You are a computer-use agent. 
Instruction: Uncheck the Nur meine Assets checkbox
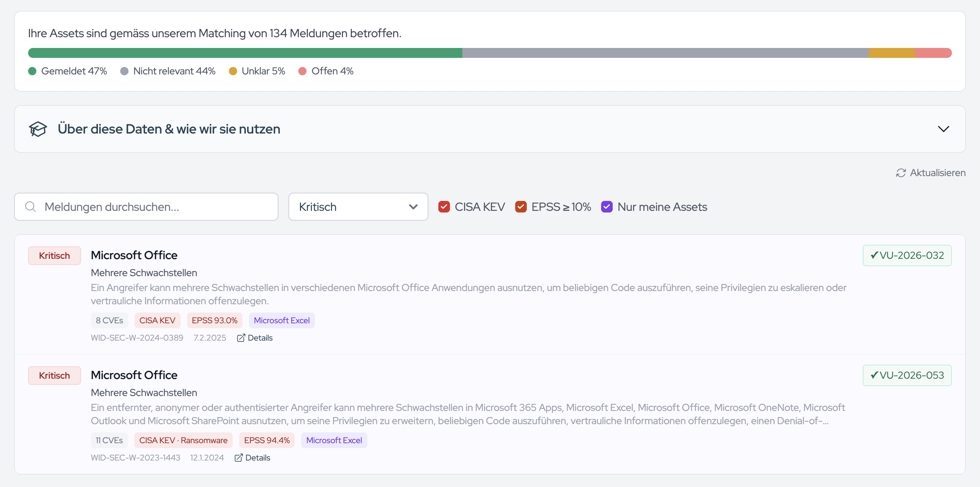click(x=607, y=207)
